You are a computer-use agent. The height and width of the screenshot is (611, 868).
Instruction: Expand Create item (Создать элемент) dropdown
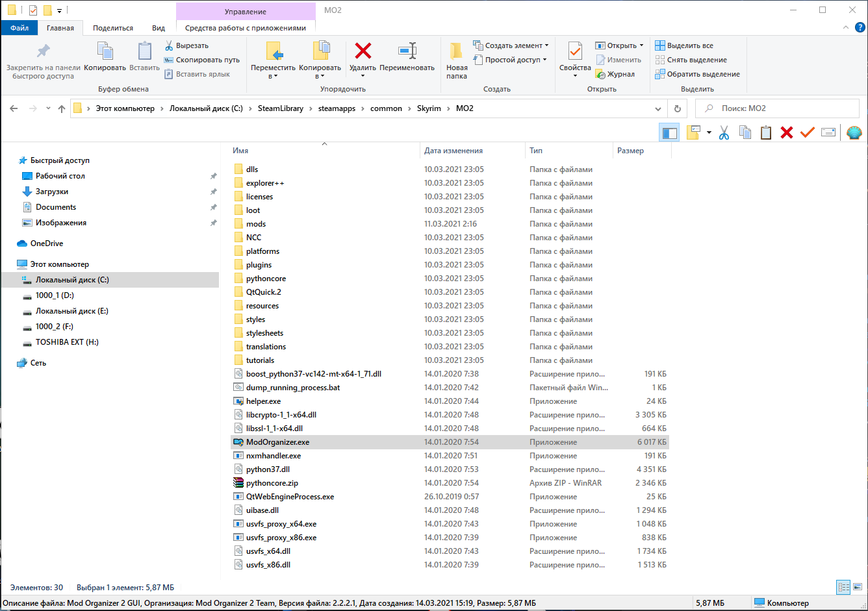pyautogui.click(x=511, y=45)
